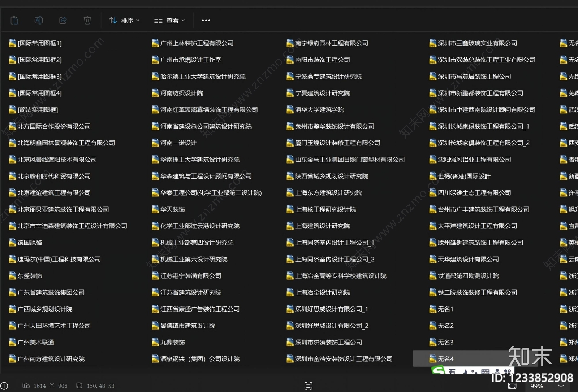Select the file icon of 无名1

pyautogui.click(x=433, y=309)
